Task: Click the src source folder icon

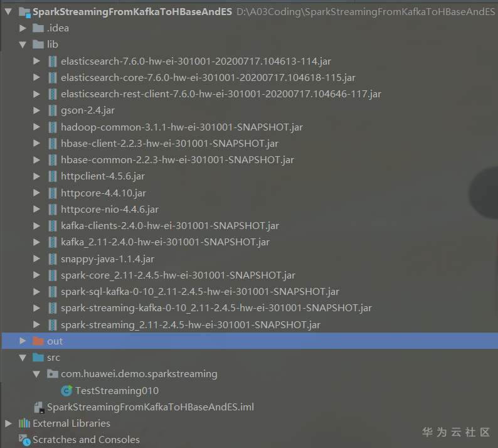Action: (x=38, y=358)
